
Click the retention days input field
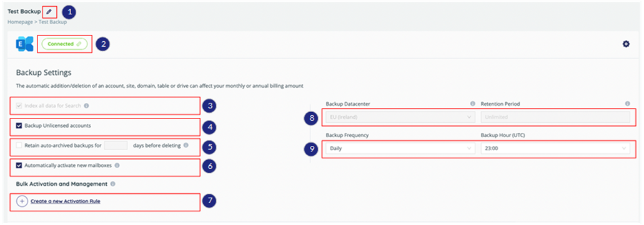[x=116, y=145]
